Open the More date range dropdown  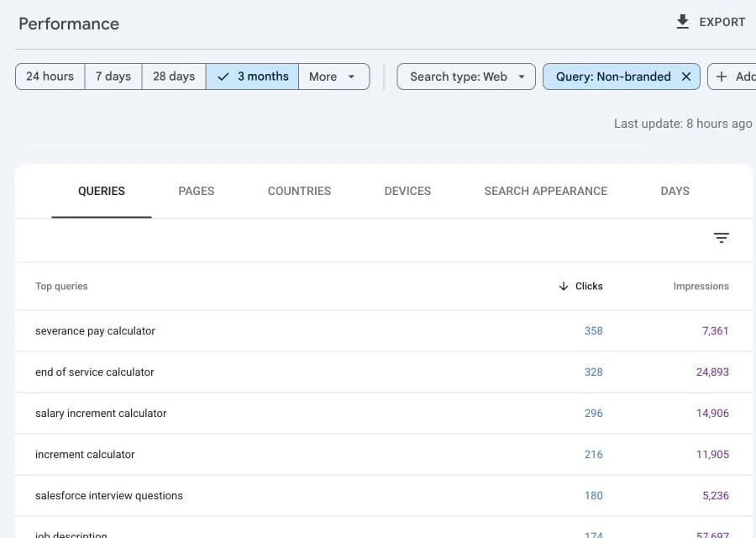pyautogui.click(x=334, y=76)
